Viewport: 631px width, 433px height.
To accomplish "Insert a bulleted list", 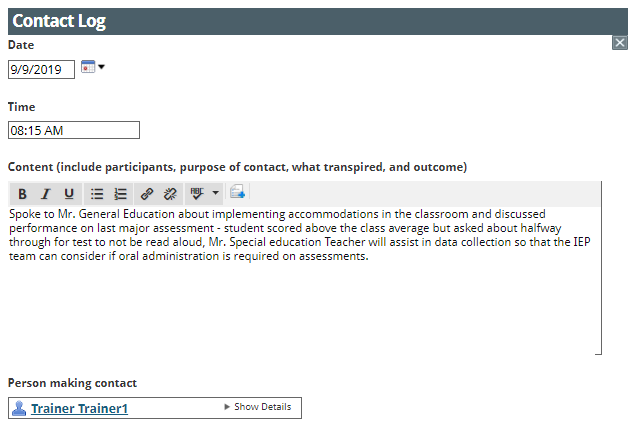I will tap(97, 194).
